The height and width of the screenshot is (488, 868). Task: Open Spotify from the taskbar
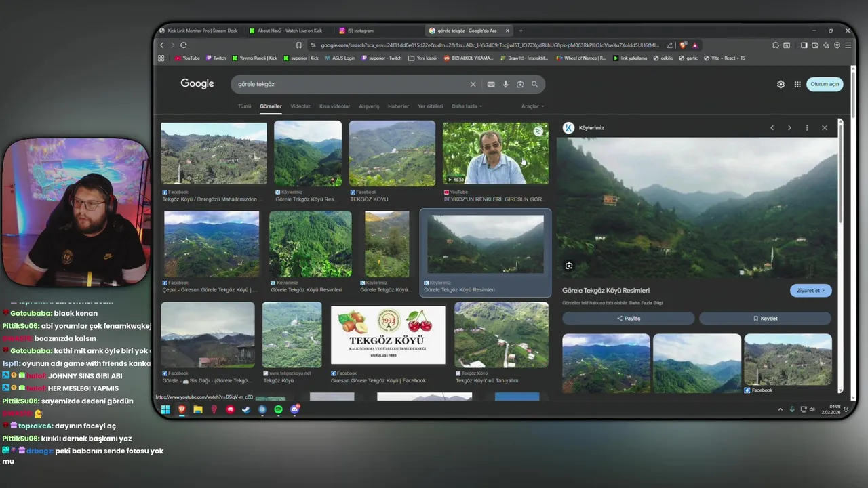279,409
